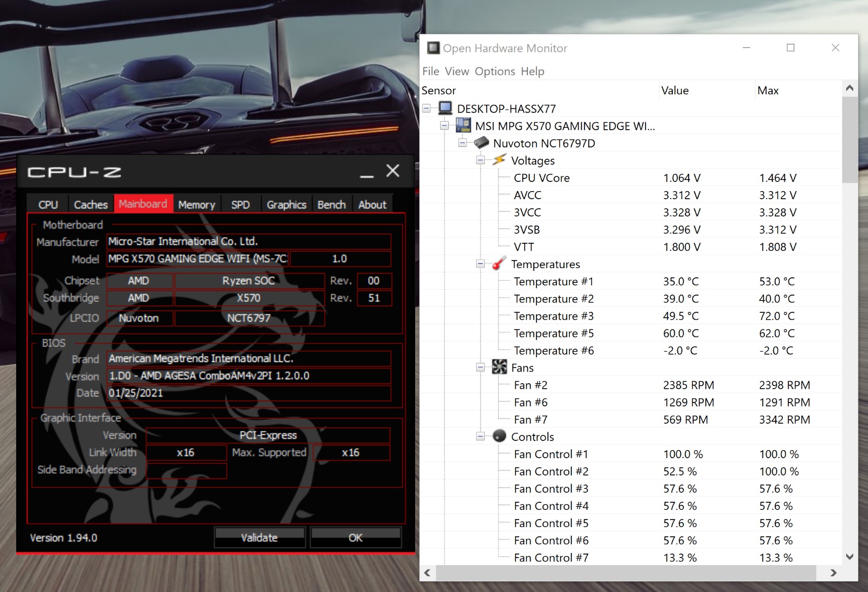
Task: Close the Open Hardware Monitor window
Action: tap(836, 48)
